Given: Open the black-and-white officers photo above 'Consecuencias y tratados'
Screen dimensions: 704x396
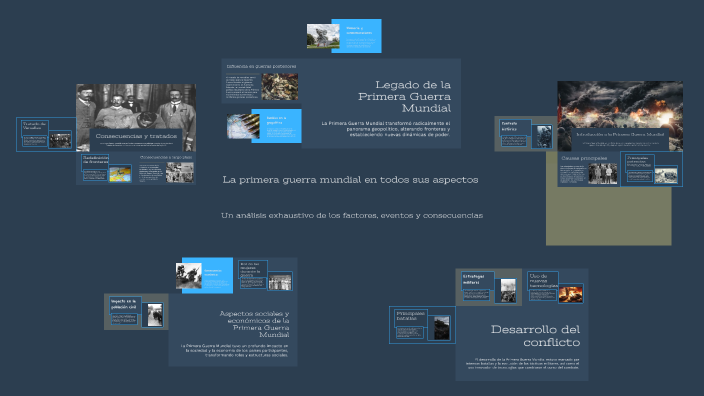Looking at the screenshot, I should [136, 106].
